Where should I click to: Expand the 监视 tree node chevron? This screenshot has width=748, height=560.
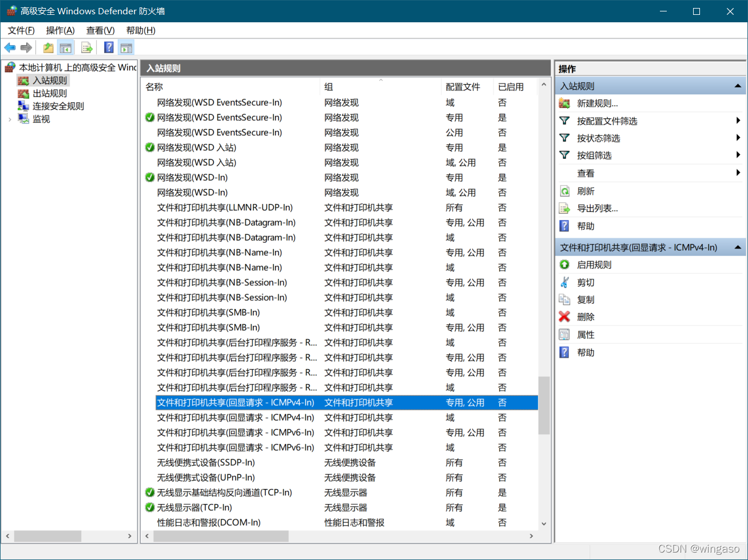coord(10,119)
